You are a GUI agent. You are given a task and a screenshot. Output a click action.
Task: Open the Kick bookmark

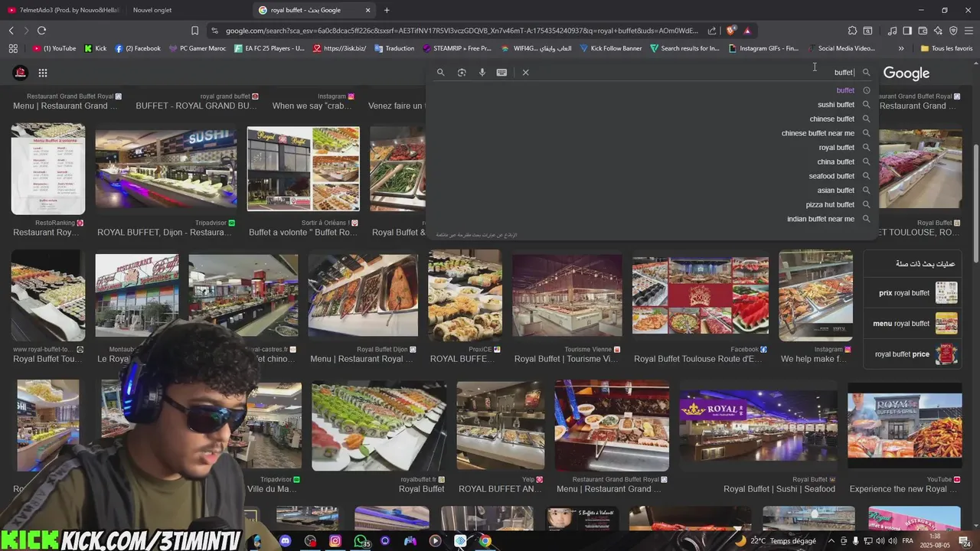click(x=96, y=48)
